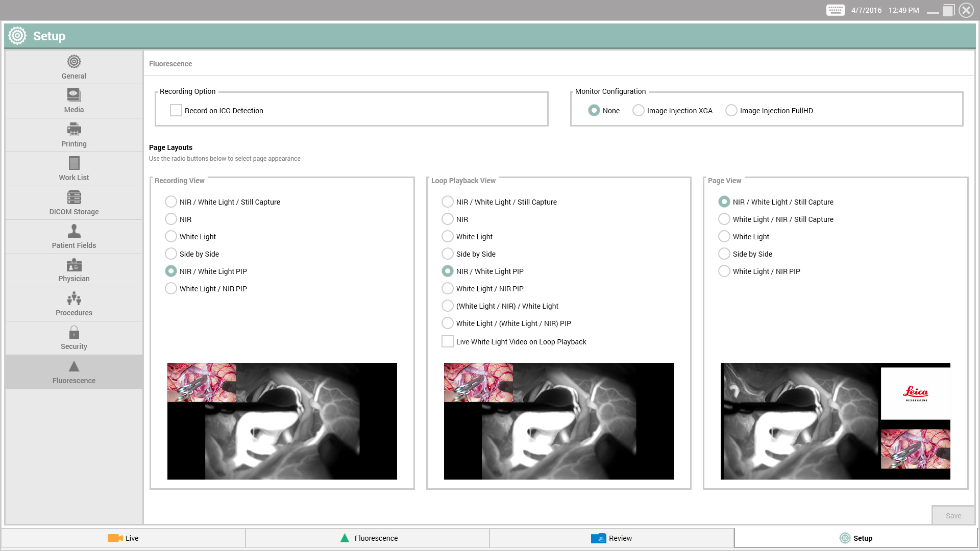Open the General settings section
980x551 pixels.
point(73,67)
